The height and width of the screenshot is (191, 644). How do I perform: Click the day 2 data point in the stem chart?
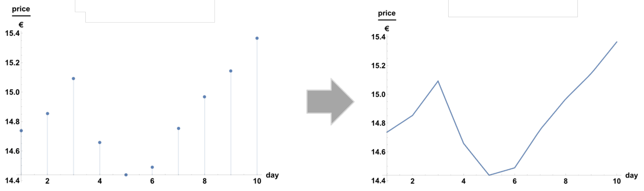pos(48,114)
